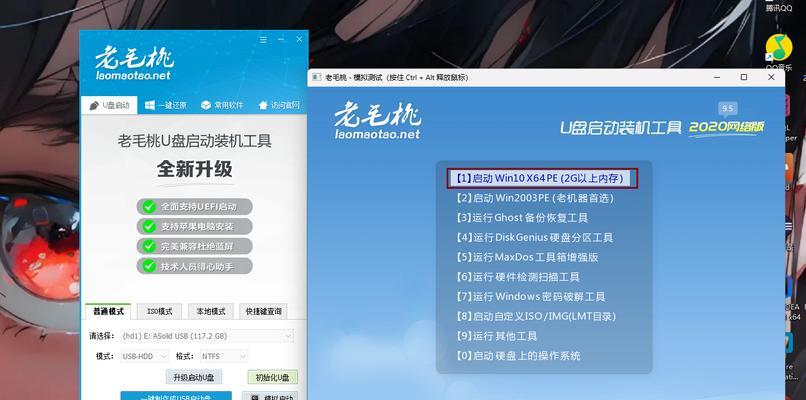
Task: Click the 升级启动U盘 button
Action: (x=194, y=377)
